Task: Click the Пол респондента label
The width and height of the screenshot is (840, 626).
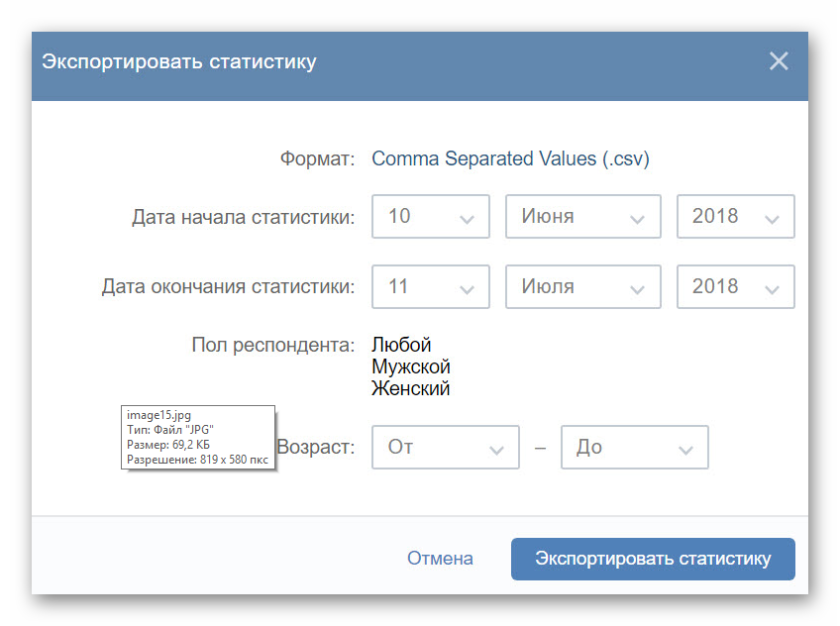Action: click(272, 345)
